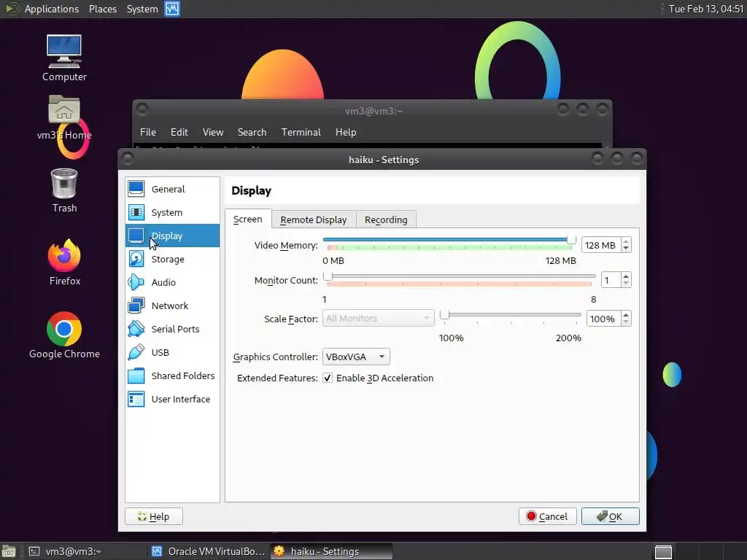The height and width of the screenshot is (560, 747).
Task: Open vm3's Home folder icon
Action: pos(64,109)
